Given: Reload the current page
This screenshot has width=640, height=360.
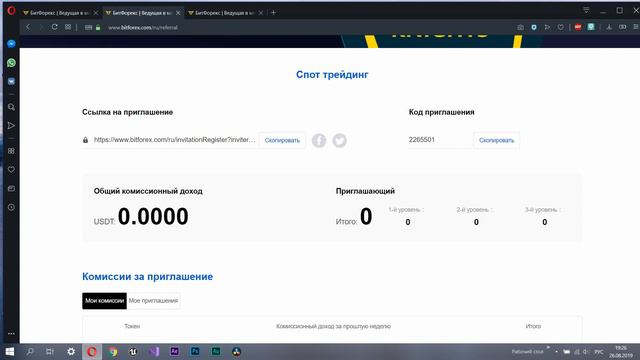Looking at the screenshot, I should pos(54,27).
